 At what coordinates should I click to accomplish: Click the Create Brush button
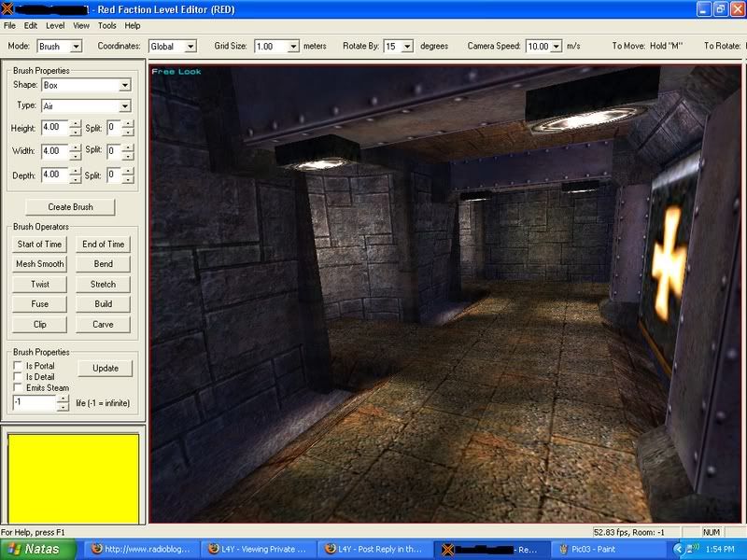71,206
